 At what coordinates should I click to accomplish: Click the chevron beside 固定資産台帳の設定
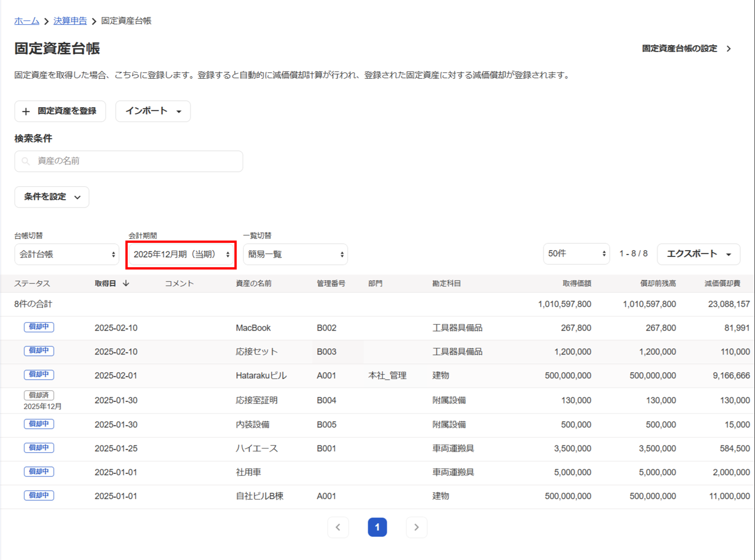tap(729, 48)
